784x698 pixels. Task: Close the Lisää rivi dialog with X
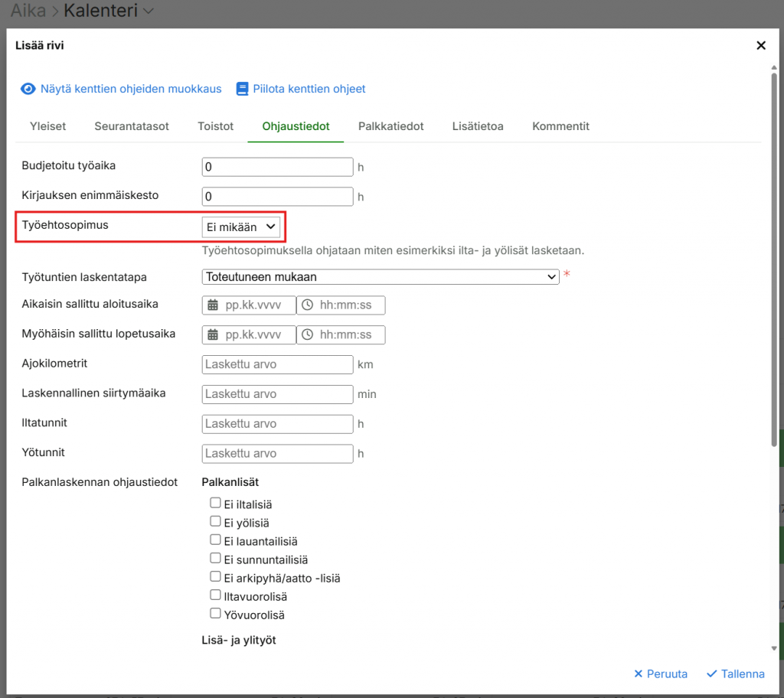pyautogui.click(x=760, y=46)
